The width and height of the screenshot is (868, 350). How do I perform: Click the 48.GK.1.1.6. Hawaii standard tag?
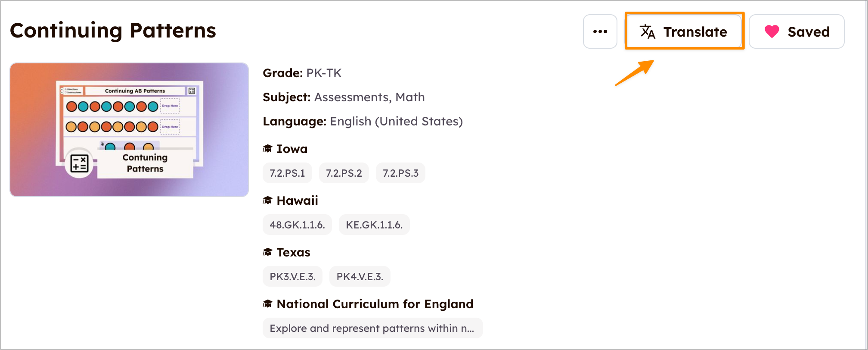[x=297, y=225]
